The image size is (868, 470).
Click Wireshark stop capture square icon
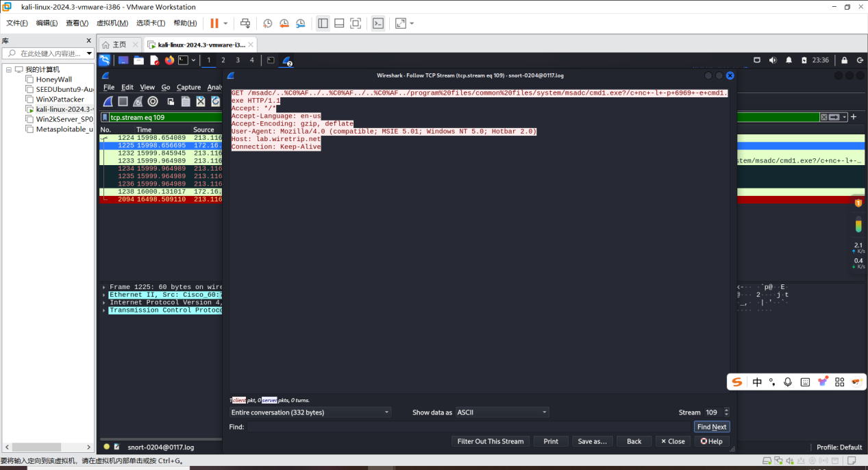(123, 101)
